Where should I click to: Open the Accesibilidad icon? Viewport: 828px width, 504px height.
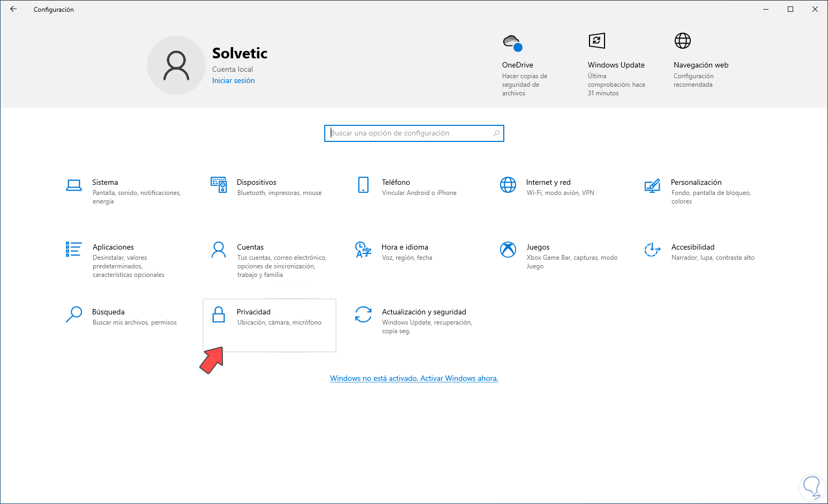(652, 250)
